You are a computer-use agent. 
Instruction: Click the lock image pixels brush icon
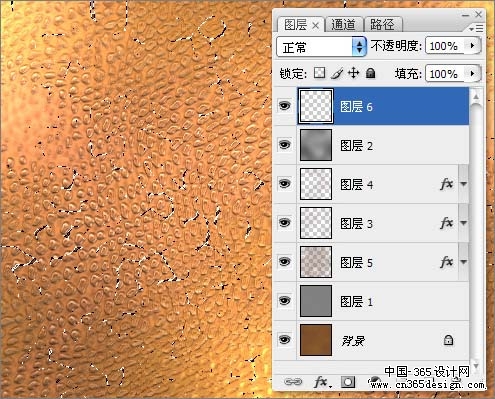click(337, 73)
